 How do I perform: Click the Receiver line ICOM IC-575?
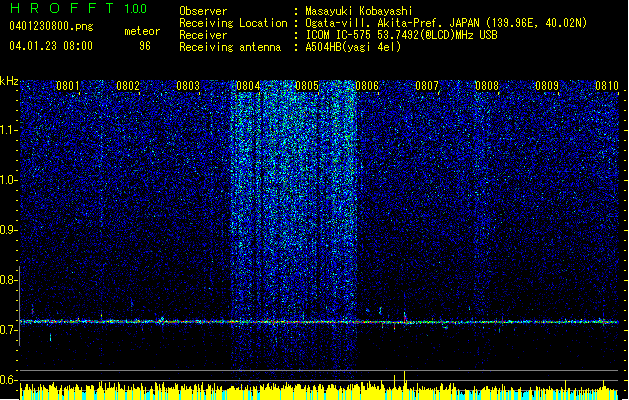pos(401,35)
